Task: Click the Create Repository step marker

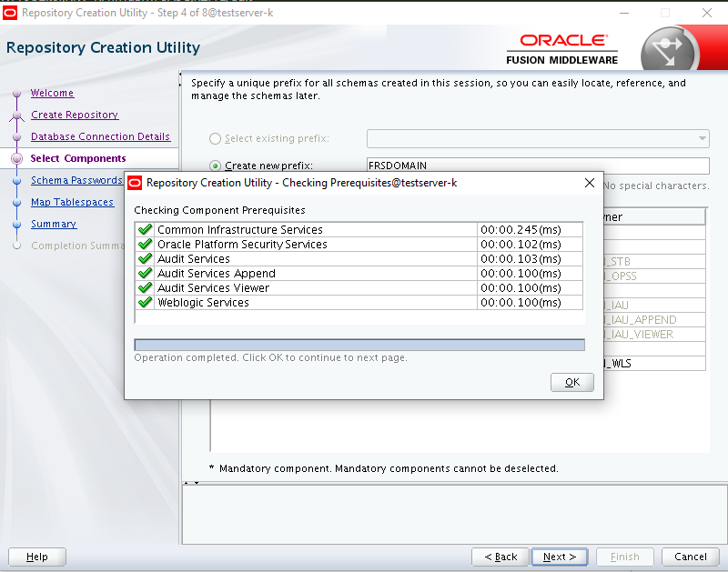Action: point(17,115)
